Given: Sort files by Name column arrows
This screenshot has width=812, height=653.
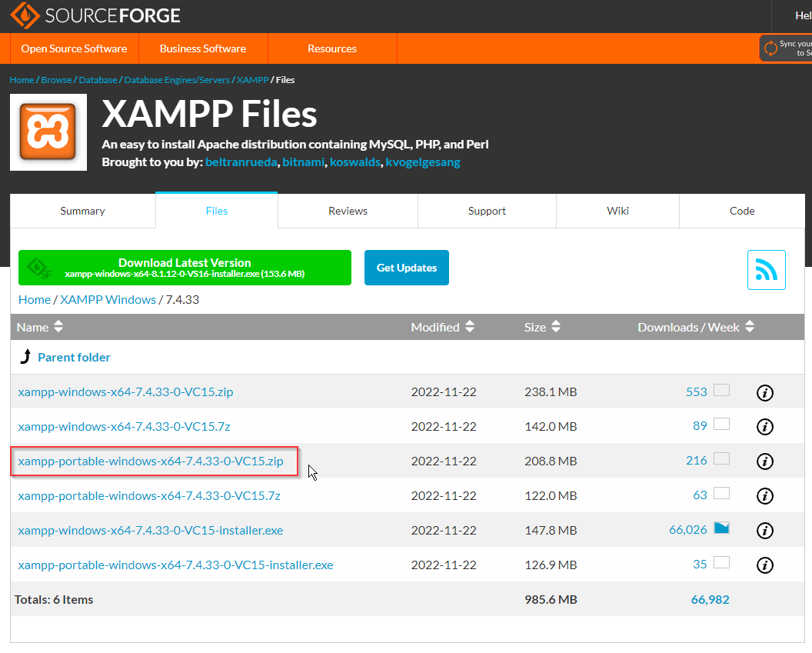Looking at the screenshot, I should (58, 327).
